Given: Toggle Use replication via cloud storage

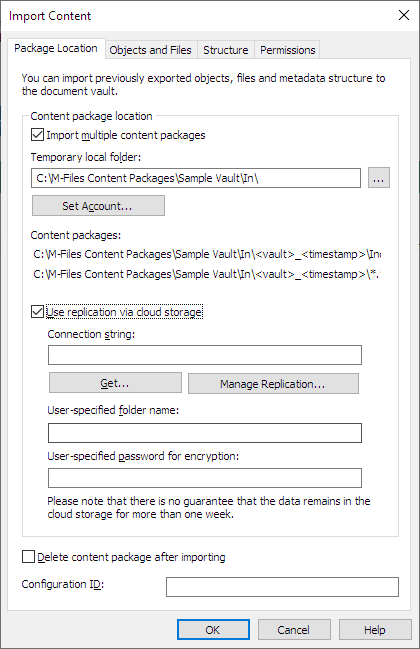Looking at the screenshot, I should pos(37,312).
